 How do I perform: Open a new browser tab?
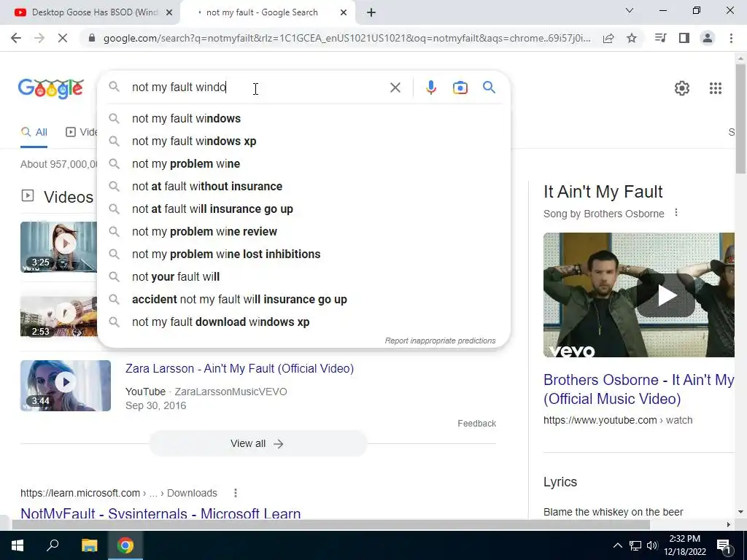tap(371, 12)
